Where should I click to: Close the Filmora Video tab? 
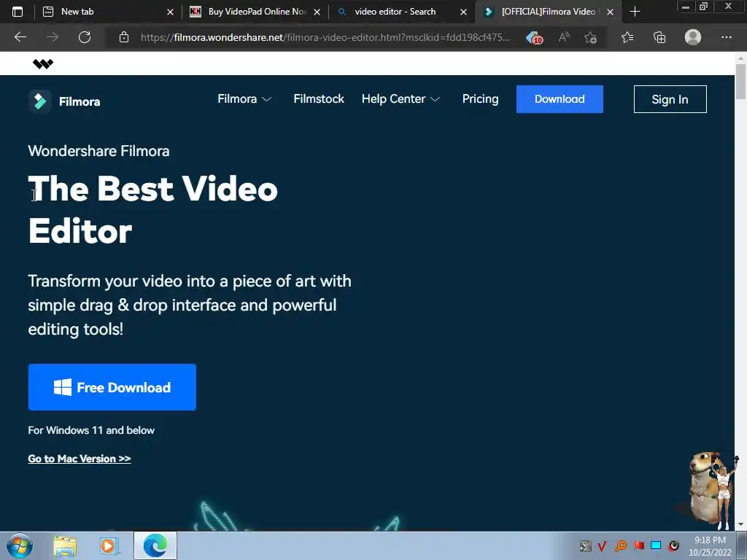[610, 12]
